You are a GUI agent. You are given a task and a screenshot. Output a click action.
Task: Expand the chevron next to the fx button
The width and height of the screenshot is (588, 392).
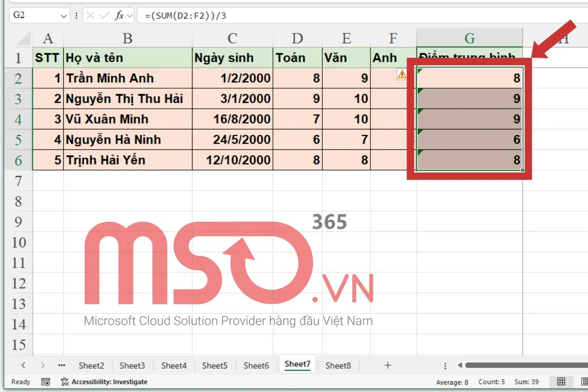[129, 15]
